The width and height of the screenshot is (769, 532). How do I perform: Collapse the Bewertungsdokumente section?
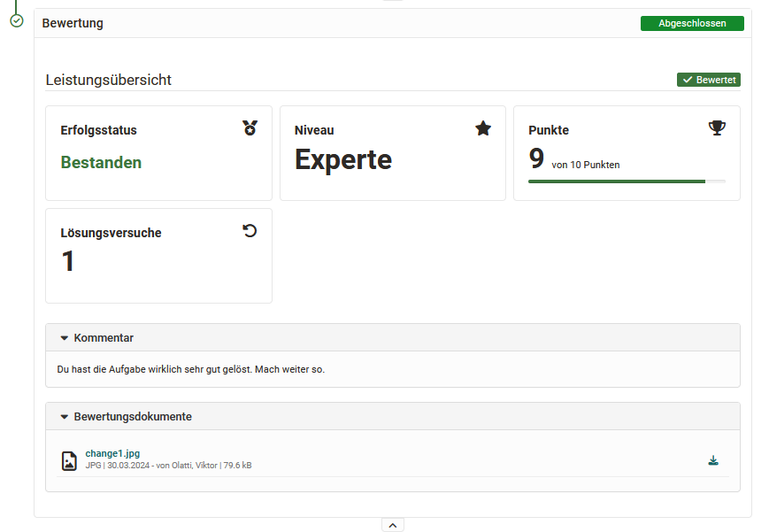tap(65, 417)
